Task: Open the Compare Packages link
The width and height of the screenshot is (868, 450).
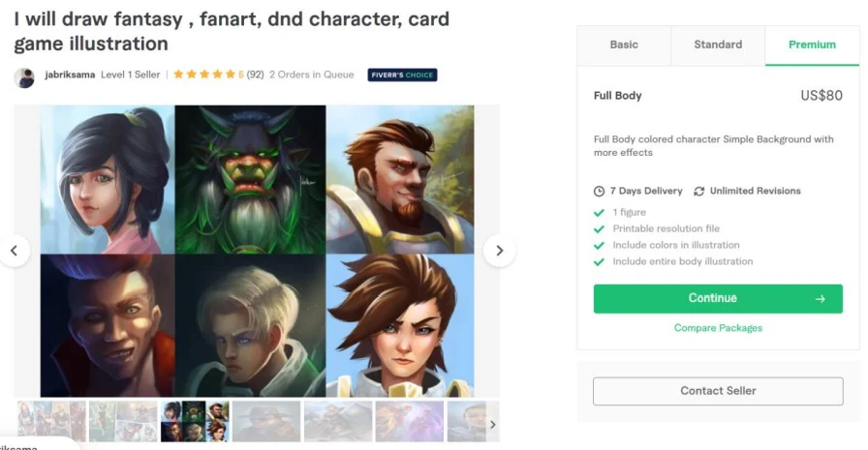Action: (x=718, y=328)
